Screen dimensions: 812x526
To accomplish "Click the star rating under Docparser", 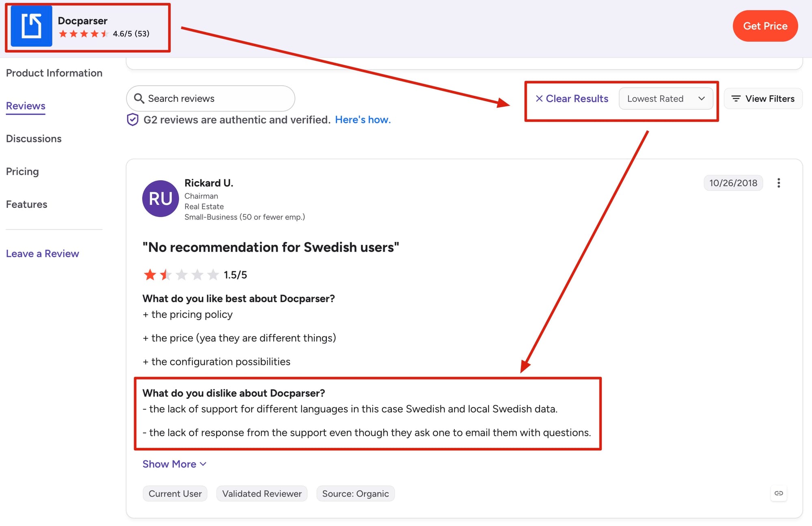I will click(84, 34).
